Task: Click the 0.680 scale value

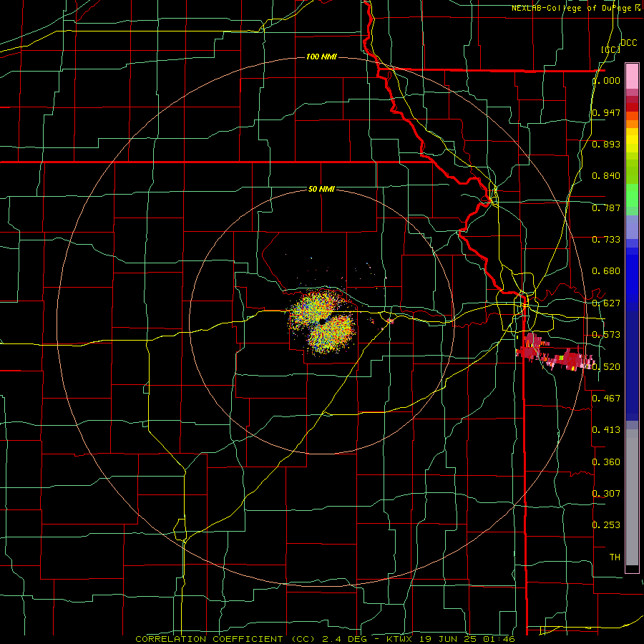Action: [606, 271]
